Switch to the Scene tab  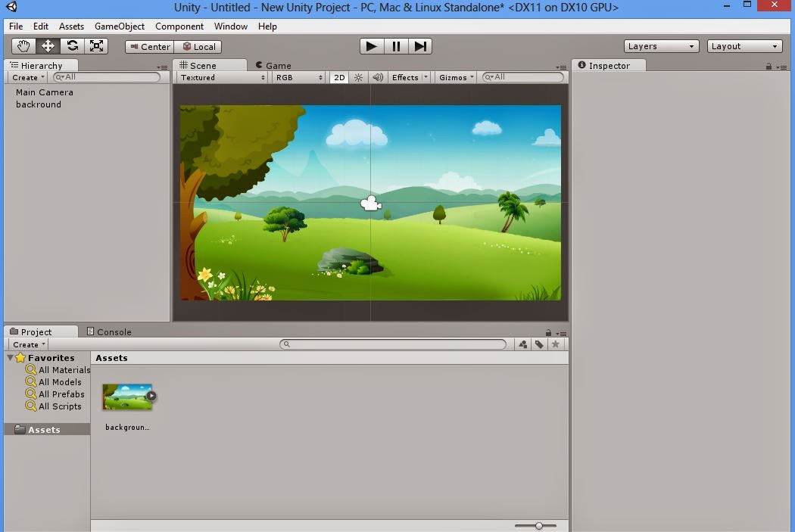(x=210, y=65)
